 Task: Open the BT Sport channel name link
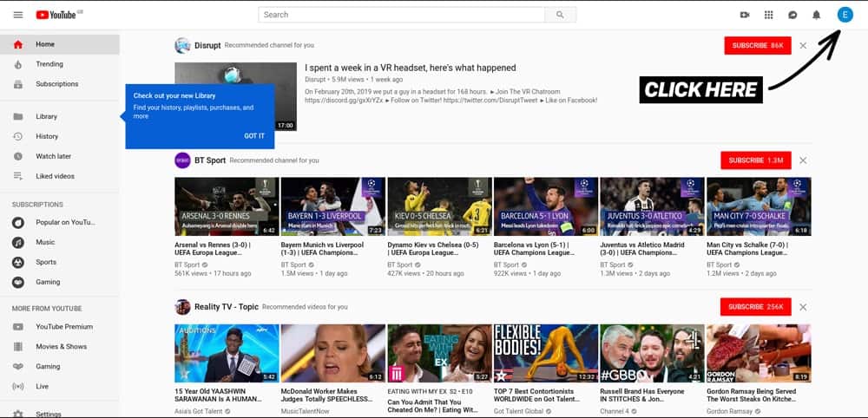click(210, 160)
